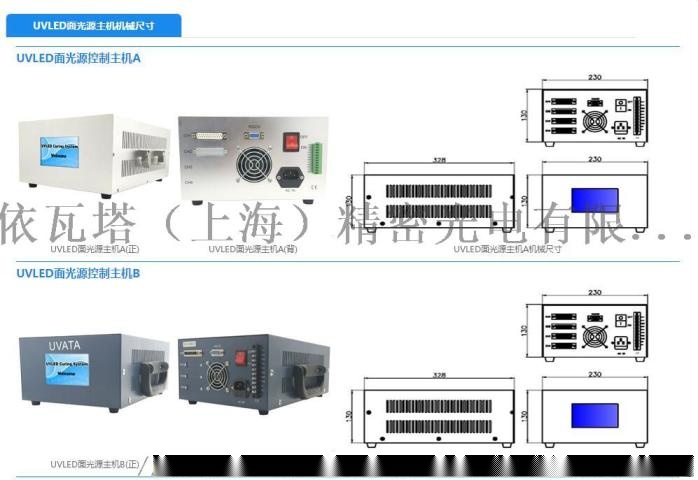Click the 230 dimension above host B rear drawing
The width and height of the screenshot is (698, 480).
595,292
